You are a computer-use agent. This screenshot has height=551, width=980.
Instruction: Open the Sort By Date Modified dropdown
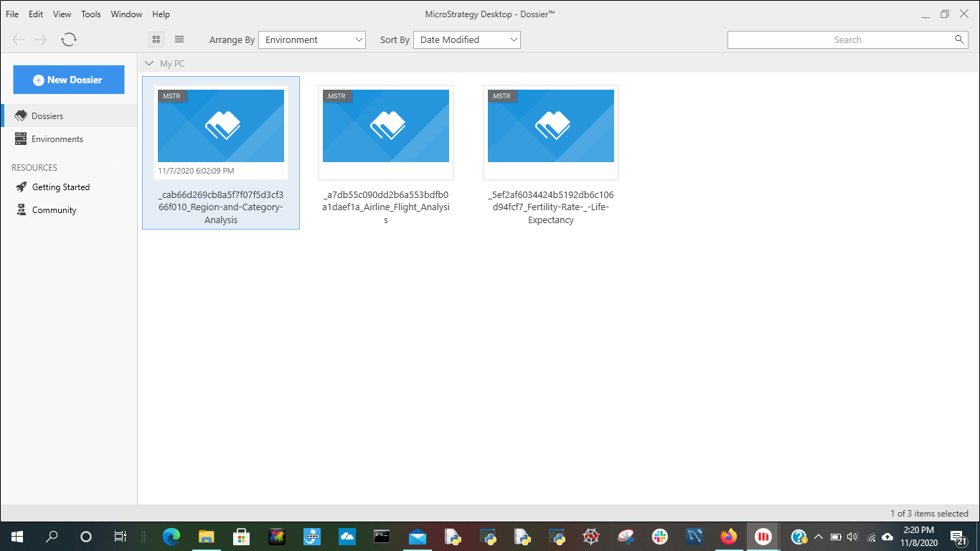pyautogui.click(x=466, y=40)
